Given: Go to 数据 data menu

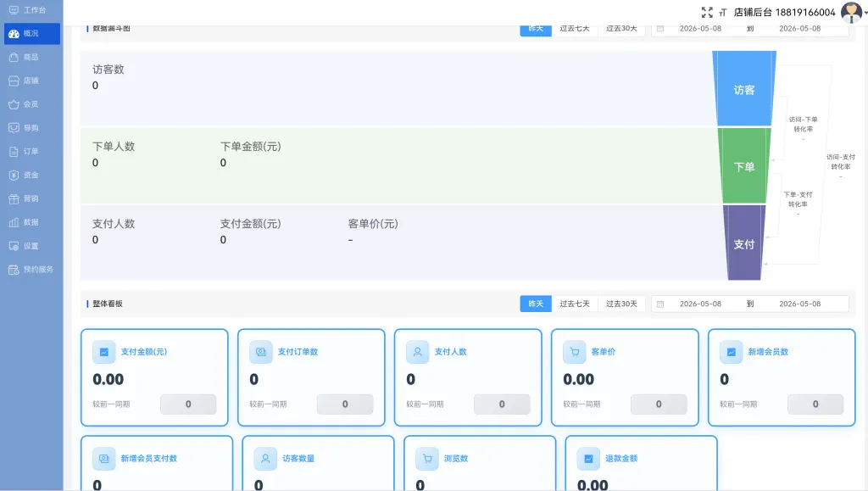Looking at the screenshot, I should tap(31, 222).
